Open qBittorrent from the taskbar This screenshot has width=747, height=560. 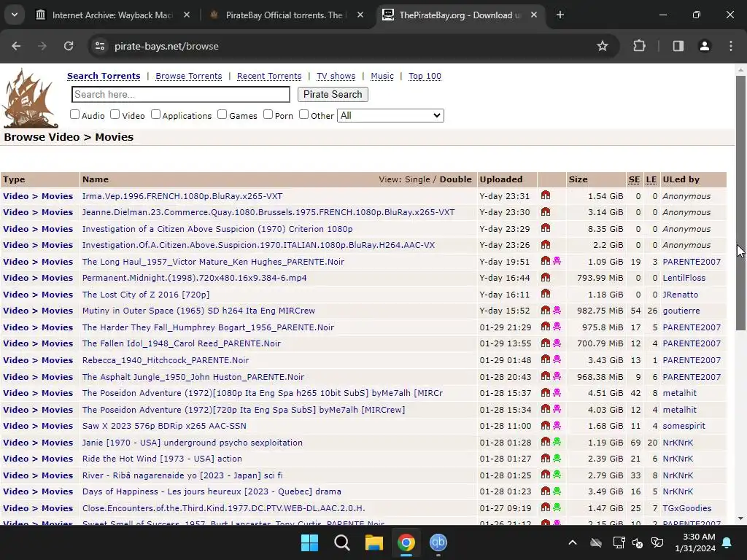click(x=438, y=542)
